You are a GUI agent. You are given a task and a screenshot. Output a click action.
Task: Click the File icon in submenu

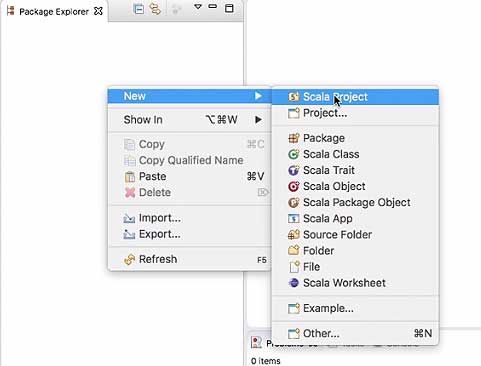pyautogui.click(x=294, y=267)
